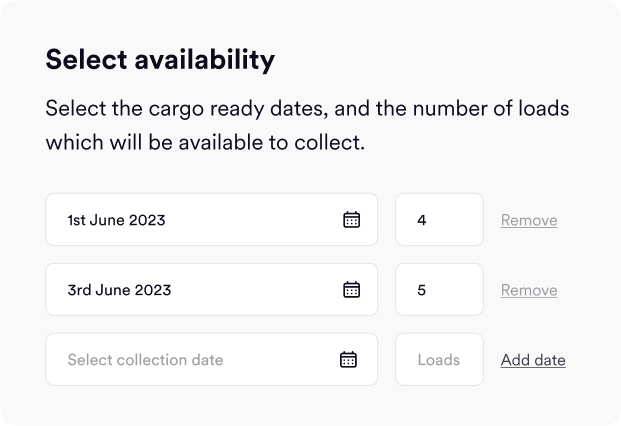Screen dimensions: 621x426
Task: Click the Select availability heading
Action: (x=160, y=60)
